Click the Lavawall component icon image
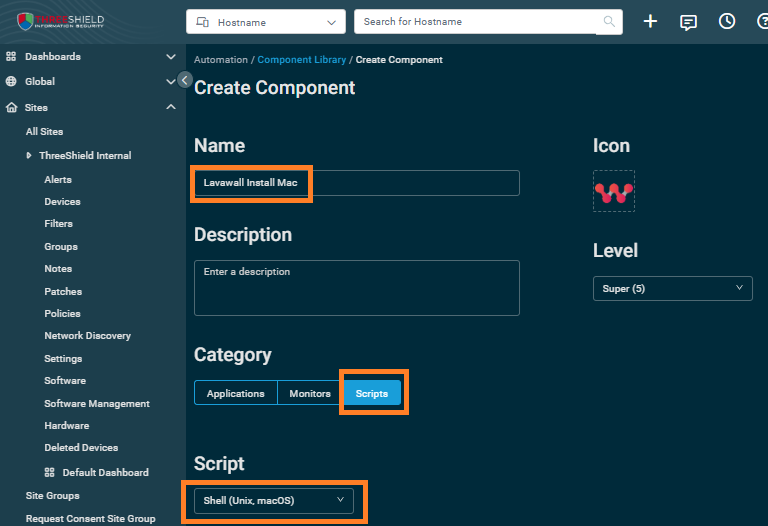 (614, 191)
